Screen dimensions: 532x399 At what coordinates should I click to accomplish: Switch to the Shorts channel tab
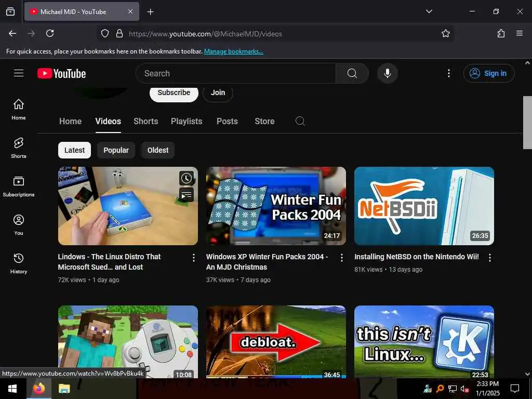[145, 121]
